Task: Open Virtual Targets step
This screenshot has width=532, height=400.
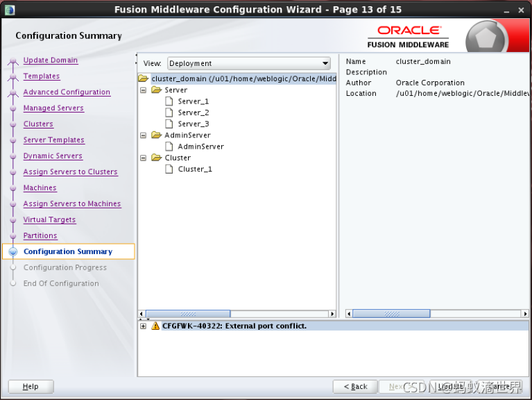Action: click(x=49, y=219)
